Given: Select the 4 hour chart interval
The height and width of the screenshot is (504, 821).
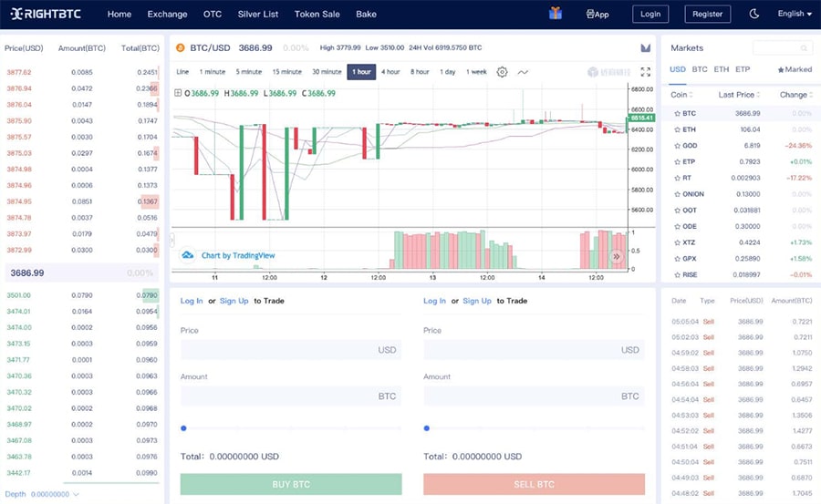Looking at the screenshot, I should tap(390, 72).
